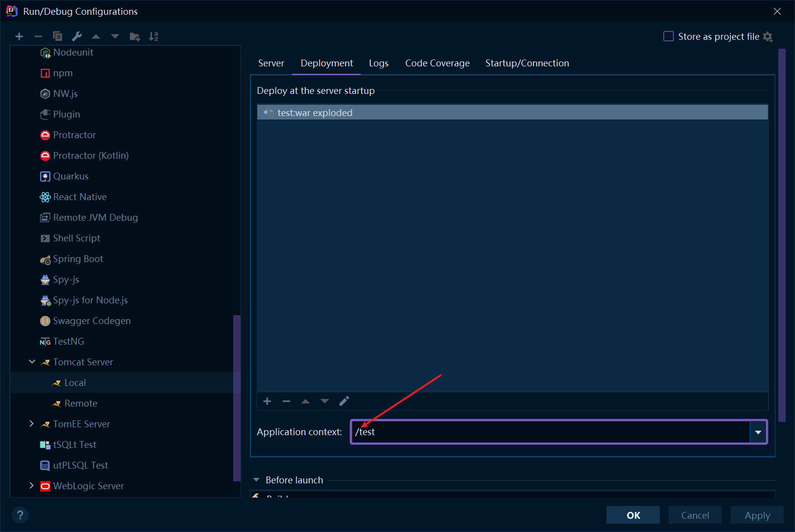The image size is (795, 532).
Task: Enable Store as project file checkbox
Action: tap(669, 36)
